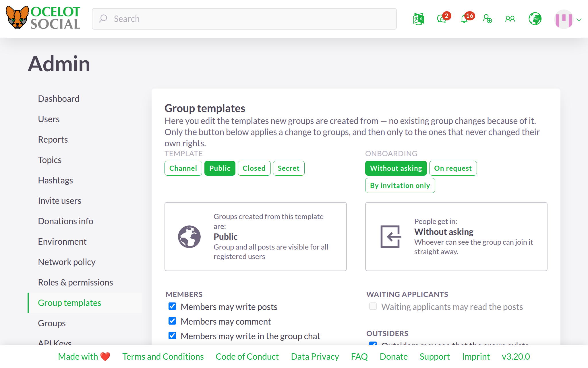This screenshot has width=588, height=368.
Task: Select the Channel template
Action: (x=183, y=168)
